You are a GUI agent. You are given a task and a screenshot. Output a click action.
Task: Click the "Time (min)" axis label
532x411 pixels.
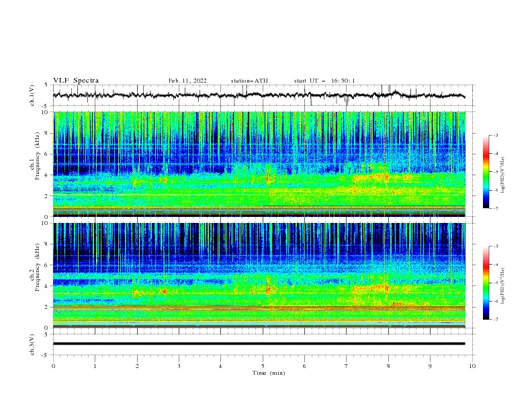269,373
